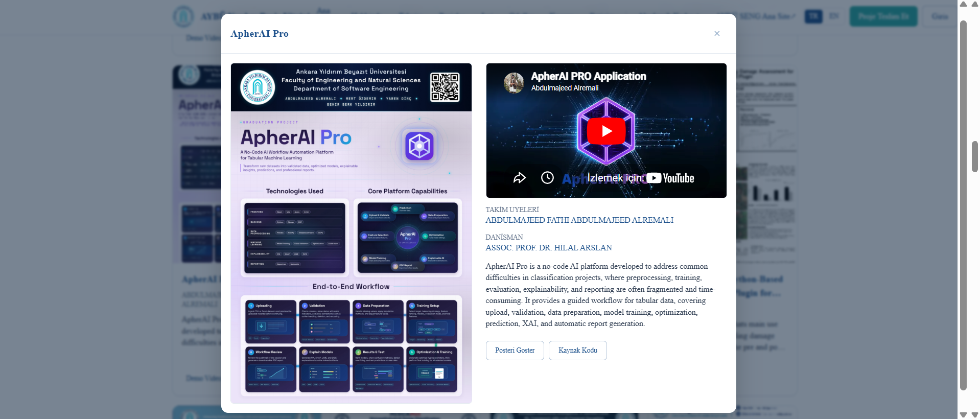
Task: Click the ApherAI Pro hexagon logo on poster
Action: (419, 146)
